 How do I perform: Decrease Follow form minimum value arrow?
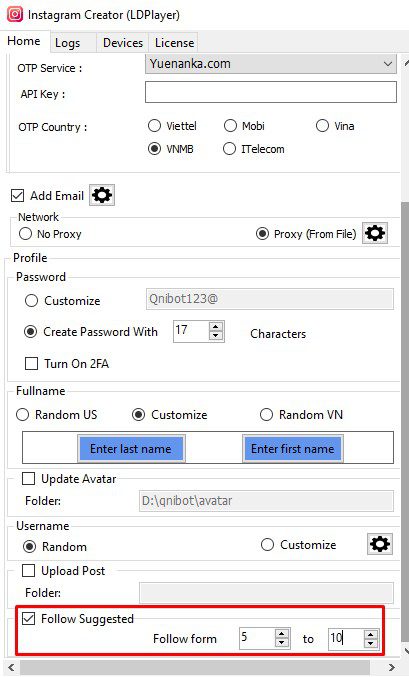(282, 643)
